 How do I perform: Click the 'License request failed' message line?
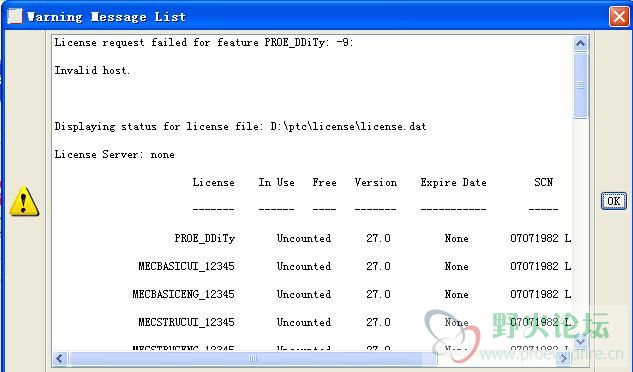pos(204,42)
